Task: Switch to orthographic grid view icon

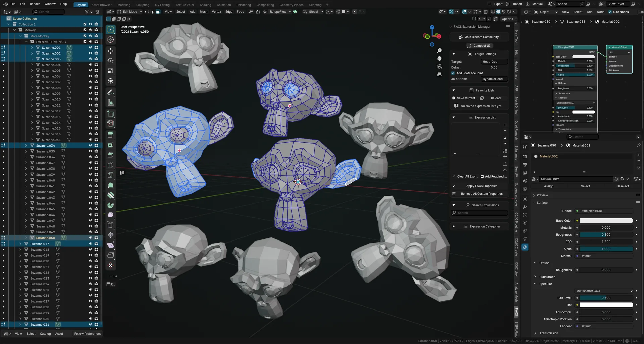Action: coord(439,74)
